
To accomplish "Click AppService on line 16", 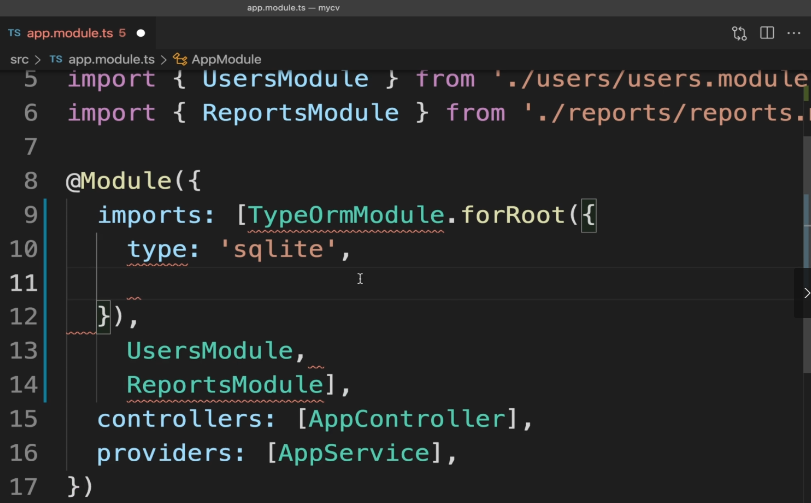I will (354, 453).
